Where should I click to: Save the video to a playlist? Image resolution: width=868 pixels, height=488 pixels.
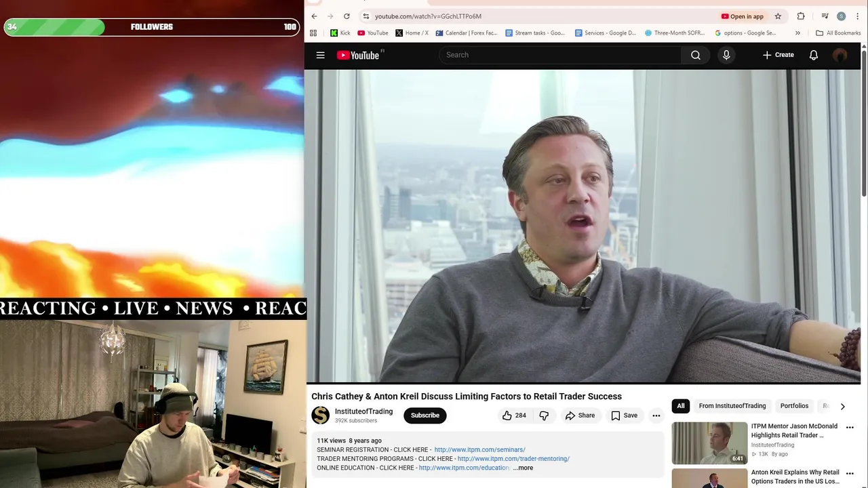coord(624,415)
